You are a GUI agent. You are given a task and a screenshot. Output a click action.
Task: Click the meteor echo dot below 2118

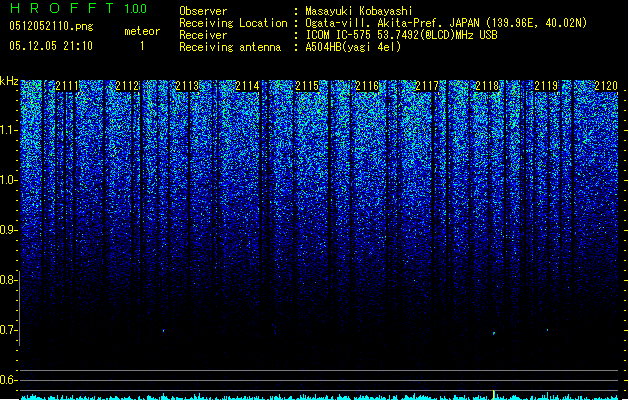(x=494, y=333)
